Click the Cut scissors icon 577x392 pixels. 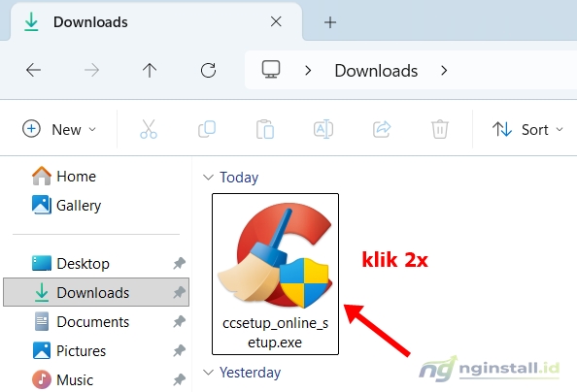(149, 129)
